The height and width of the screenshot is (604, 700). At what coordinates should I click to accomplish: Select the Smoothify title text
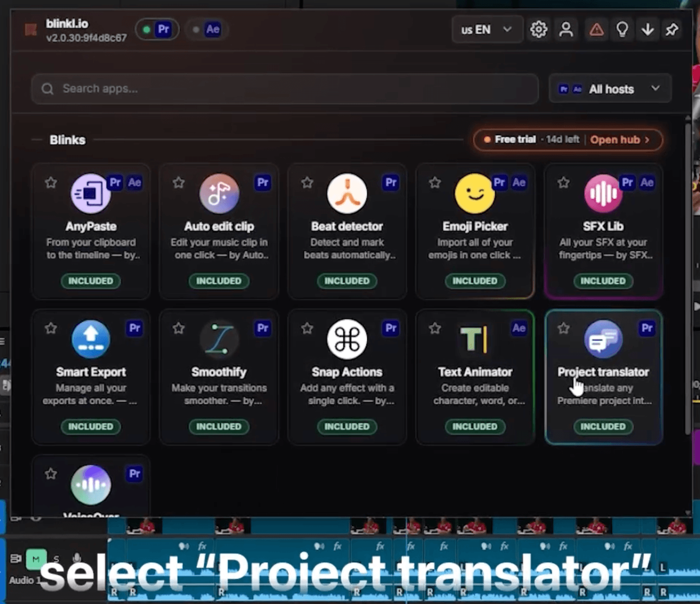(219, 372)
